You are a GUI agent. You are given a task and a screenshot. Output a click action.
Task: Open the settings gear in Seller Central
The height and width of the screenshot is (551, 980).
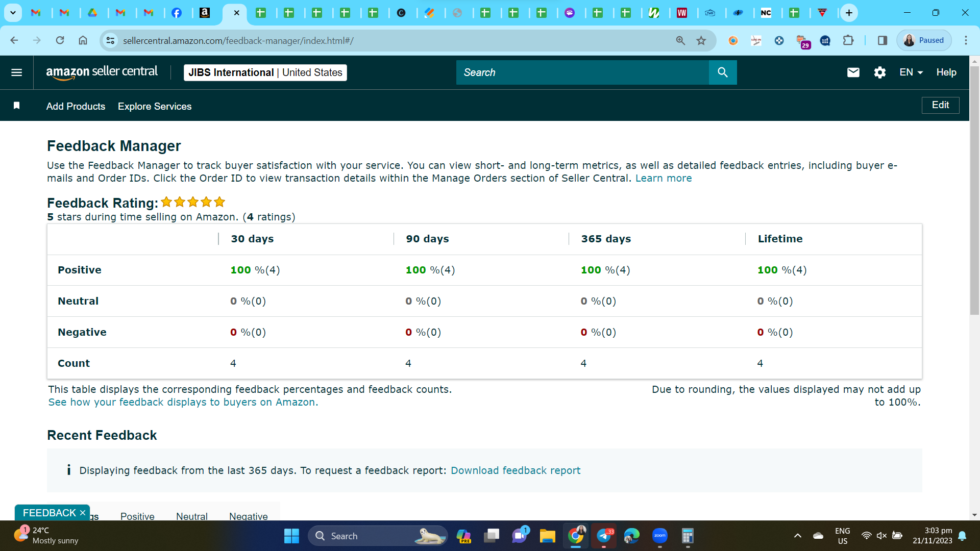(x=879, y=72)
